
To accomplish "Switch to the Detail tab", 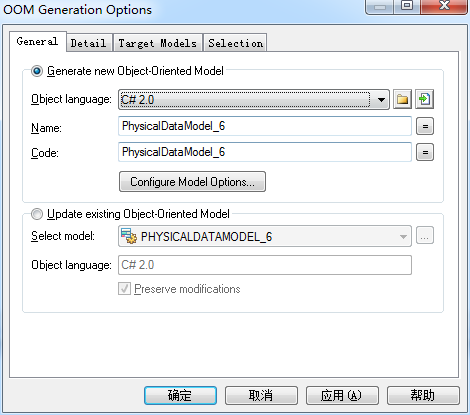I will [x=89, y=43].
